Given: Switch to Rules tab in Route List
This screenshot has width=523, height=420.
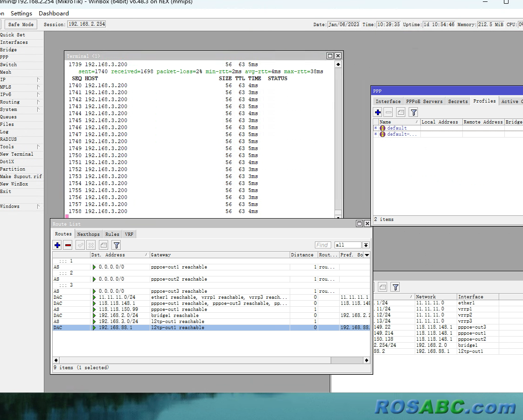Looking at the screenshot, I should coord(112,234).
